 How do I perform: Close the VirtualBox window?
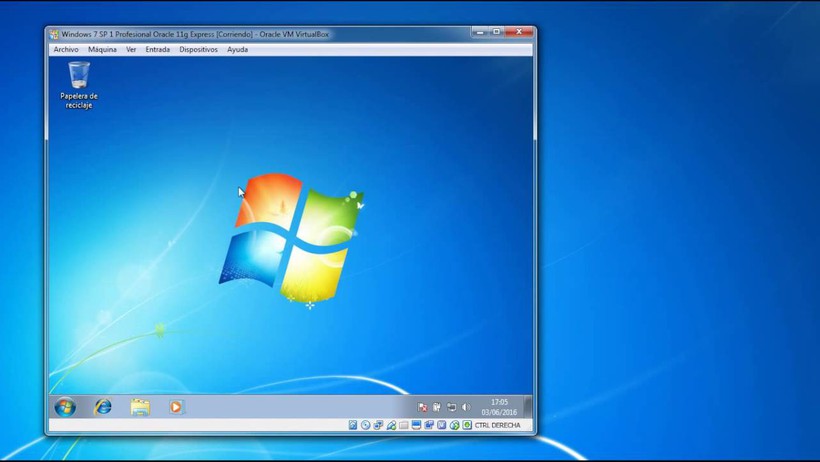(519, 32)
